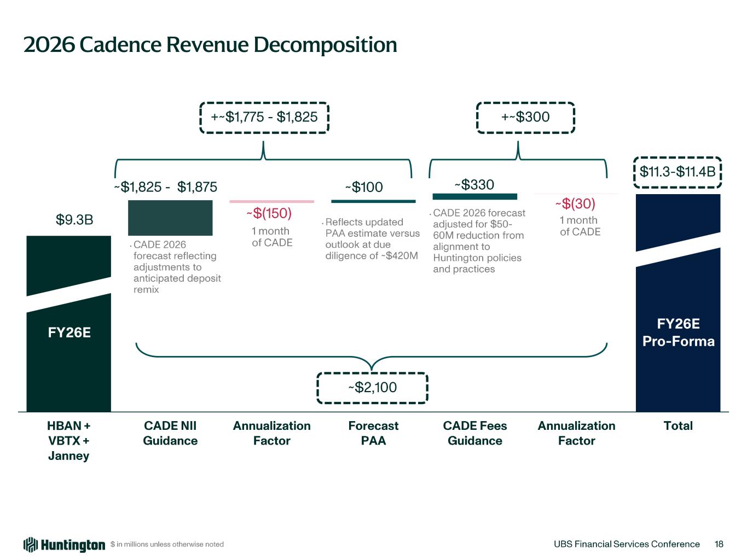The height and width of the screenshot is (560, 747).
Task: Click the ~$2,100 dashed box under the brace
Action: (x=372, y=388)
